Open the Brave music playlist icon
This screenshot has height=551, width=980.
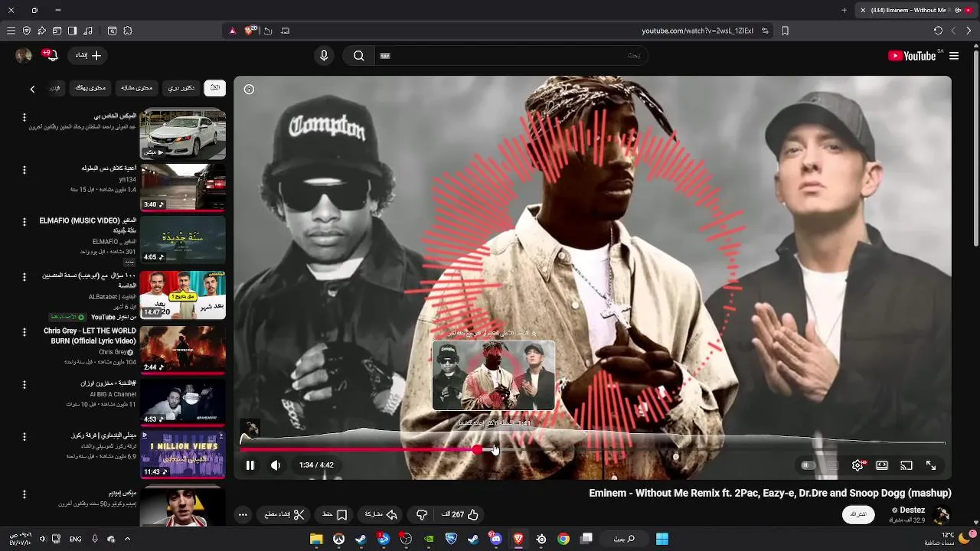[x=88, y=31]
